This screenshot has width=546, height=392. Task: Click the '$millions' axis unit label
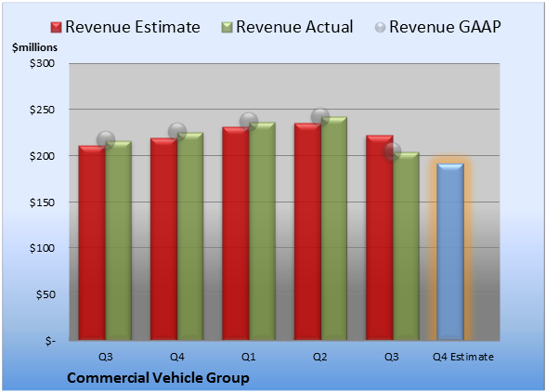click(34, 47)
